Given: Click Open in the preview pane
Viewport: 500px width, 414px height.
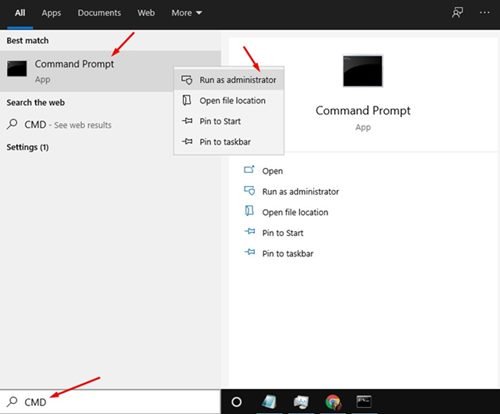Looking at the screenshot, I should 272,171.
